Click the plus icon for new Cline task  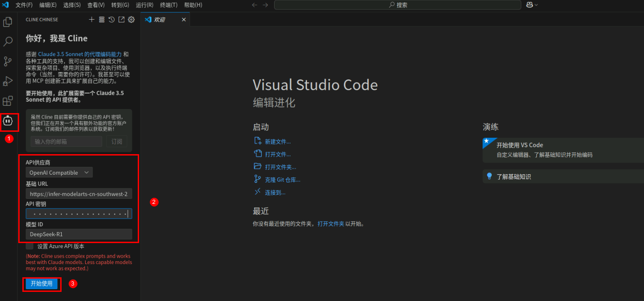click(92, 20)
